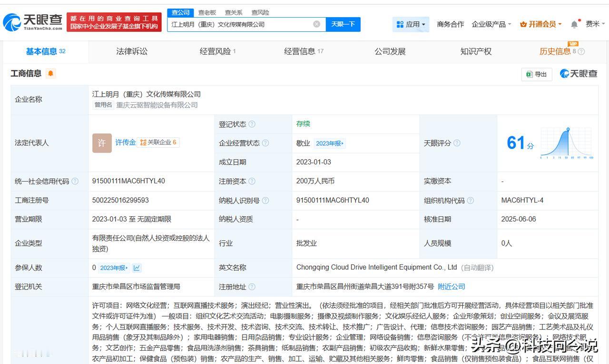Open the 经营风险 tab
Image resolution: width=609 pixels, height=364 pixels.
pyautogui.click(x=217, y=51)
